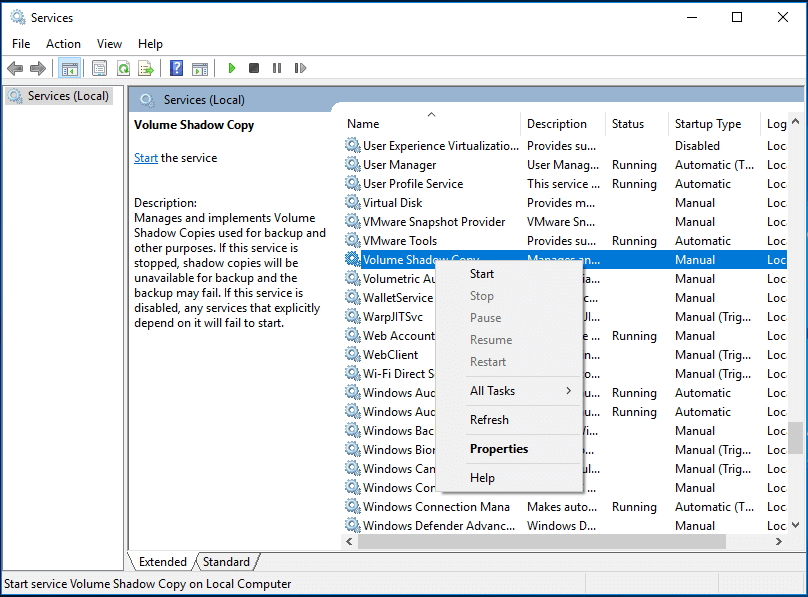
Task: Select Services (Local) in the left pane
Action: coord(62,95)
